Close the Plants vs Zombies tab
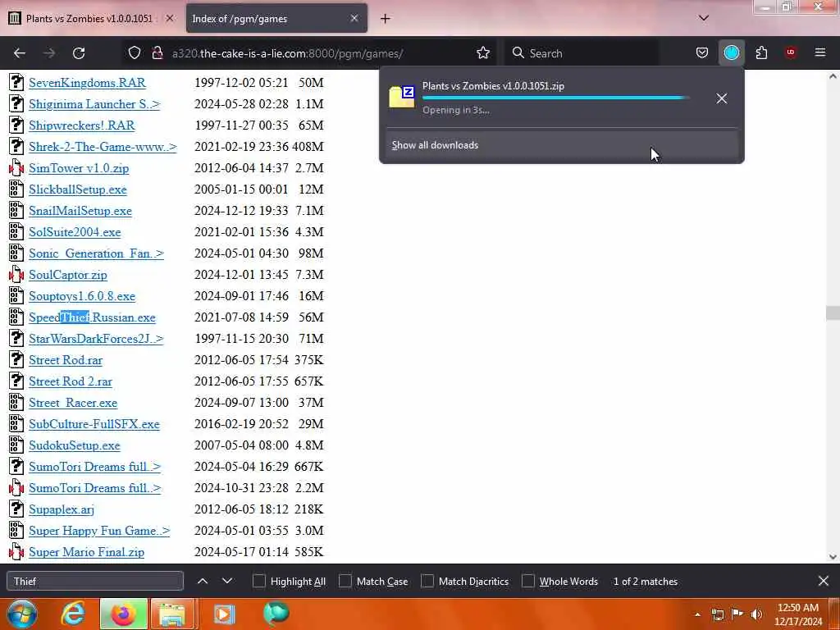The height and width of the screenshot is (630, 840). click(x=170, y=18)
